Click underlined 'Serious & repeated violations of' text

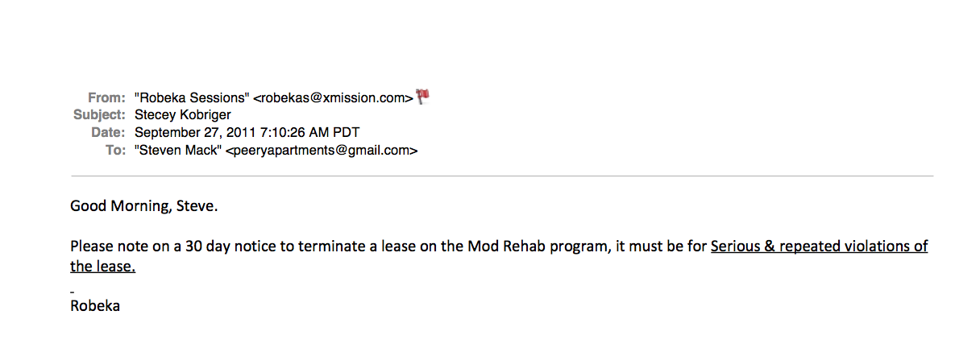[x=819, y=246]
